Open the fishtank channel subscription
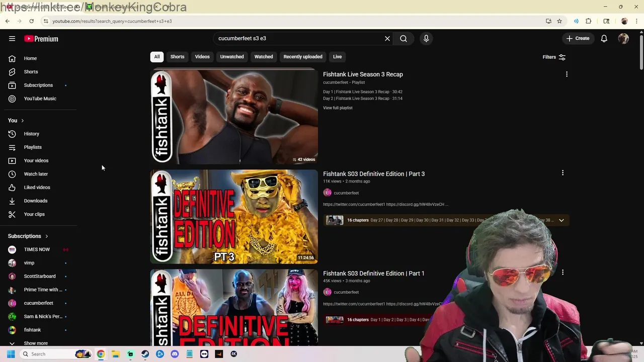 (40, 330)
